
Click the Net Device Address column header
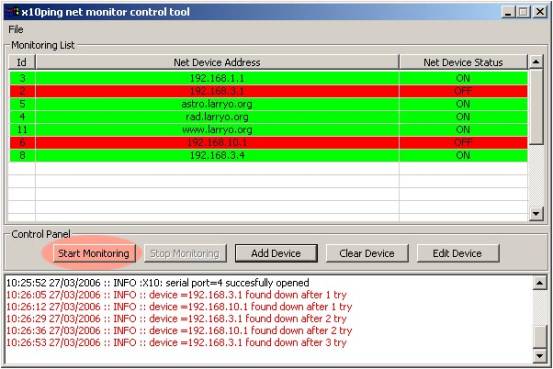click(217, 62)
